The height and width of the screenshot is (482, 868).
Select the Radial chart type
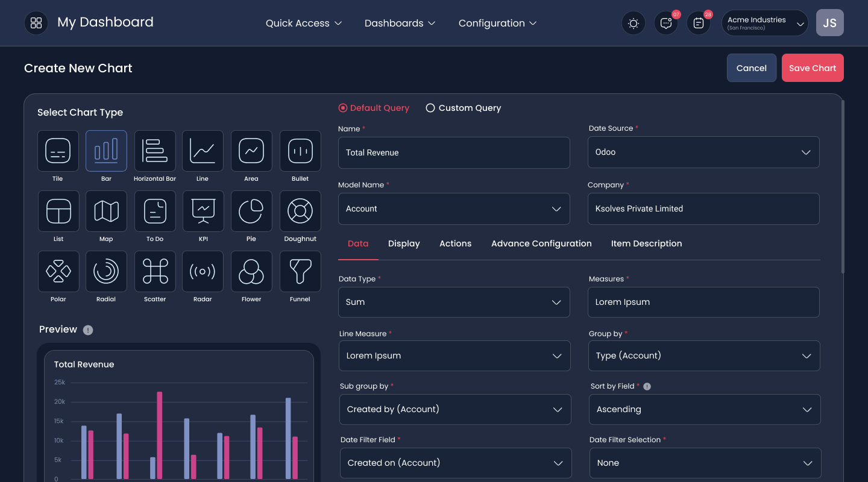[x=106, y=271]
